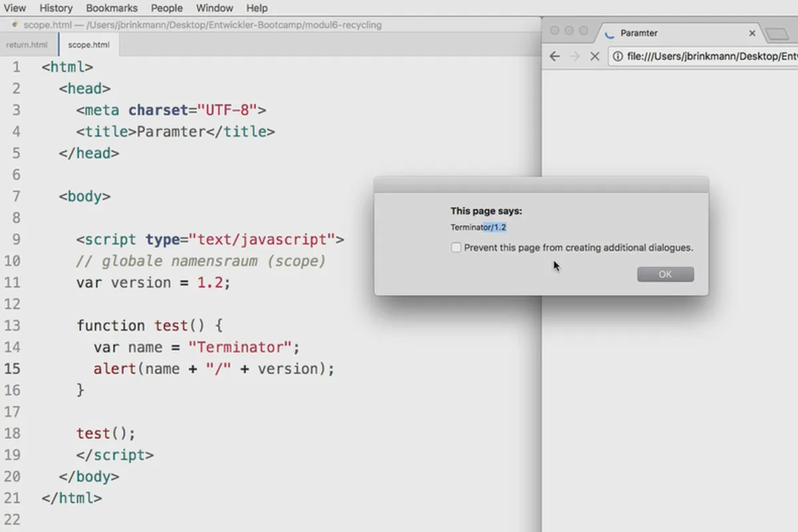
Task: Close the Paramter browser tab
Action: click(x=752, y=33)
